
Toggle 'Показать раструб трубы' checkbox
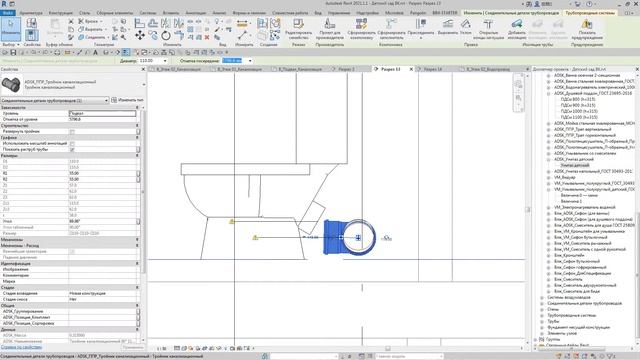72,150
